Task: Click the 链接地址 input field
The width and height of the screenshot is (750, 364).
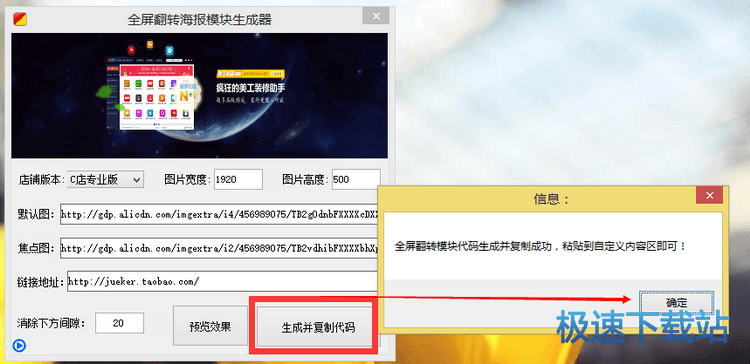Action: coord(222,282)
